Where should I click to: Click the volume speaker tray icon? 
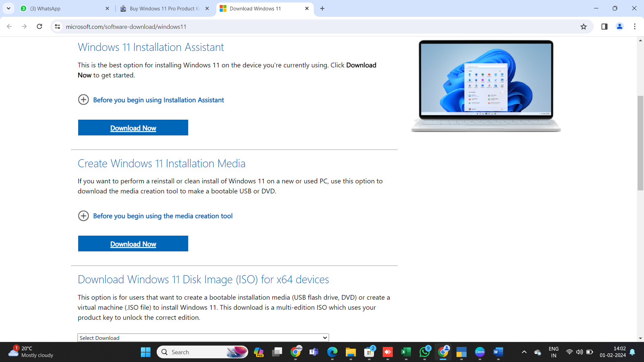[x=579, y=352]
